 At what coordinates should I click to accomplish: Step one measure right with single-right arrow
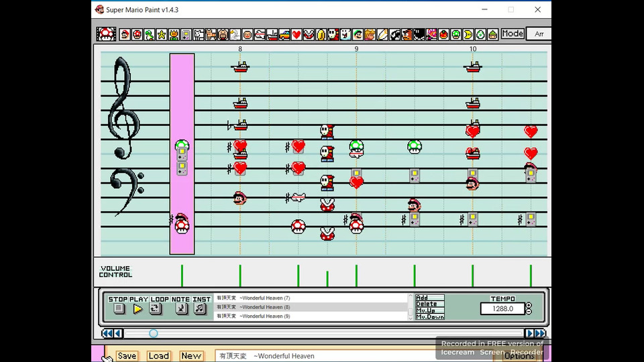tap(529, 333)
